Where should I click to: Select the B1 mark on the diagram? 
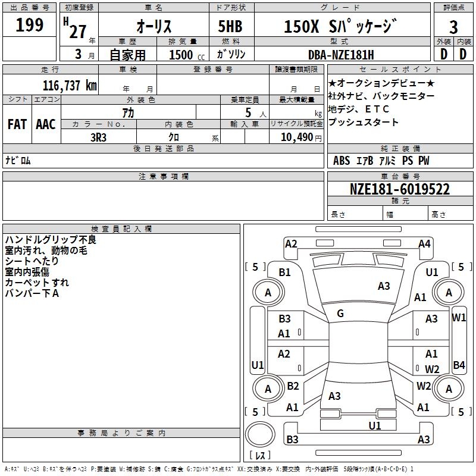tap(284, 273)
